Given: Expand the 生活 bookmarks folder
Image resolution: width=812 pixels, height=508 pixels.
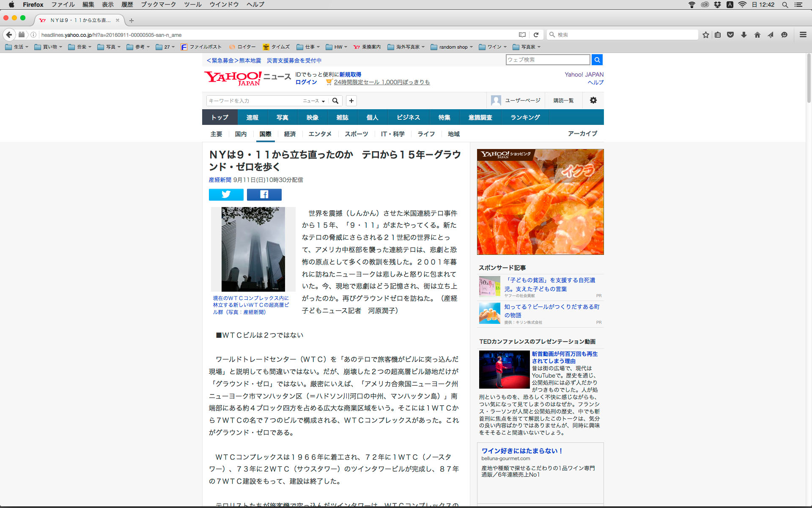Looking at the screenshot, I should click(x=17, y=47).
